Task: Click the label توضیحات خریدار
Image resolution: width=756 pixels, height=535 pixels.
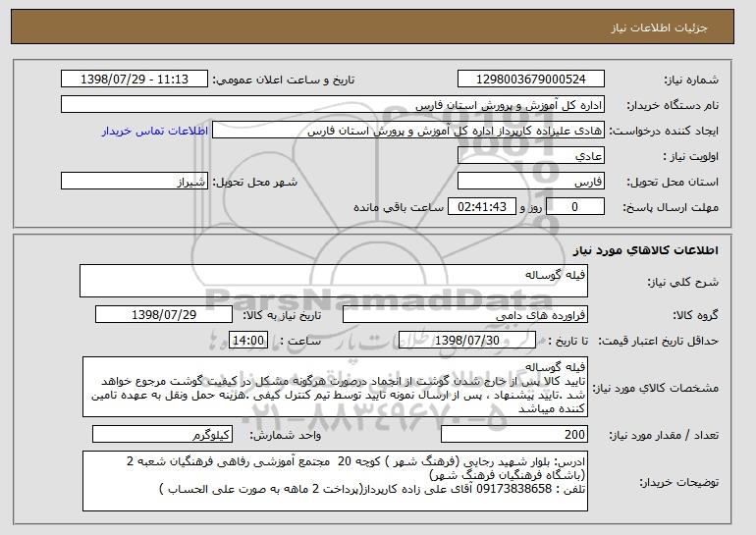Action: pos(678,482)
